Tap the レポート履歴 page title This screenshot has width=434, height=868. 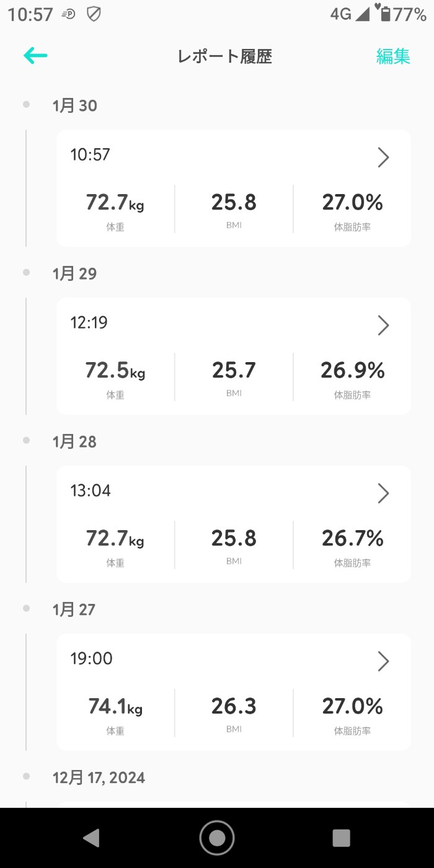224,56
